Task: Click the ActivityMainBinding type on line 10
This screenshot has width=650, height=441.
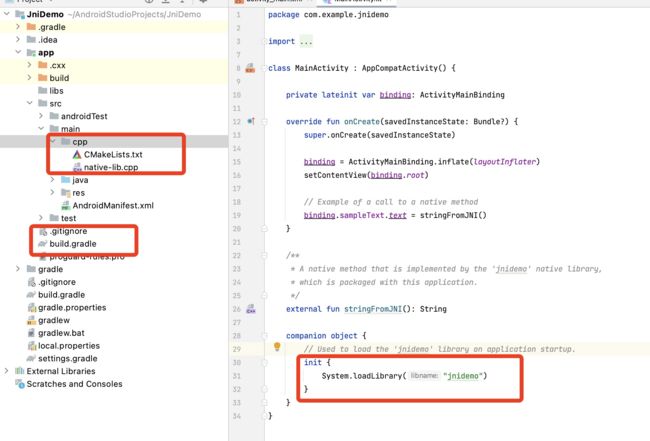Action: tap(462, 95)
